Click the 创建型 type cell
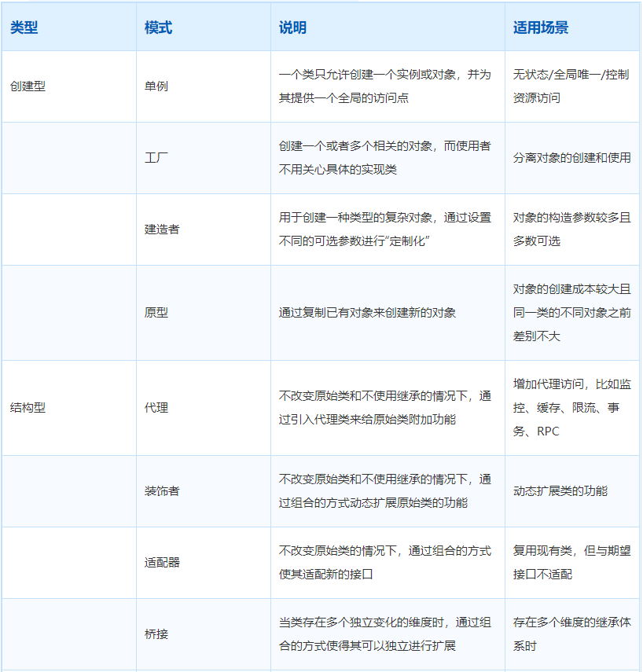 click(28, 86)
